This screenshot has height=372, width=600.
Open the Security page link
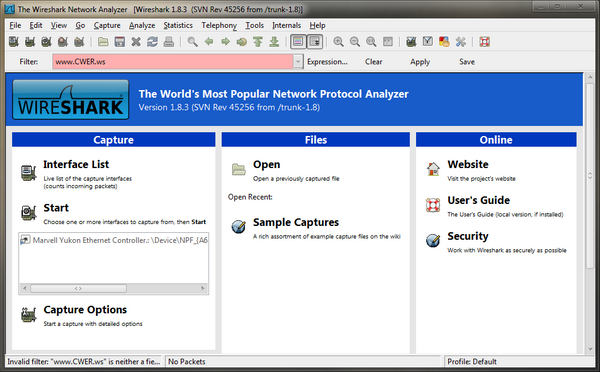coord(468,236)
